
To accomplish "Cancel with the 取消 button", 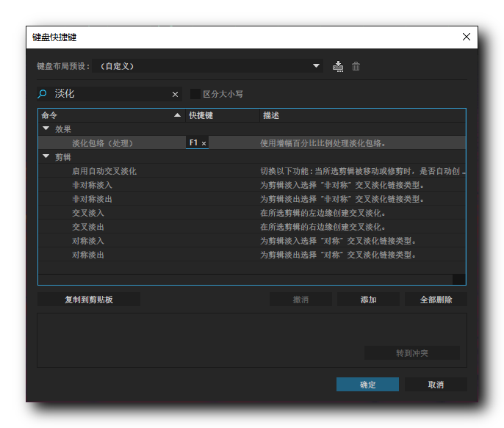I will tap(436, 385).
